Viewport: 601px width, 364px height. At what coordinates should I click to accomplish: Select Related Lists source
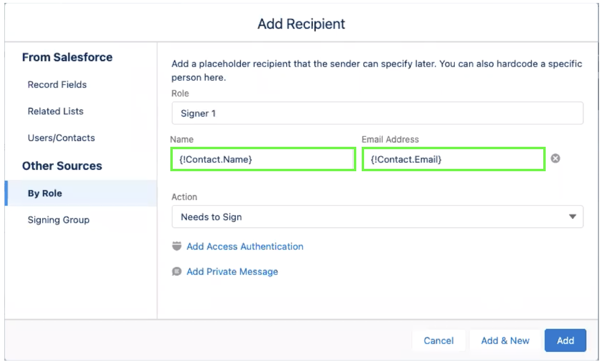[x=56, y=111]
